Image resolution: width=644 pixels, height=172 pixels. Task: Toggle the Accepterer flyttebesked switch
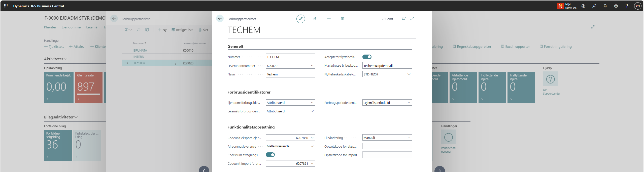[367, 57]
